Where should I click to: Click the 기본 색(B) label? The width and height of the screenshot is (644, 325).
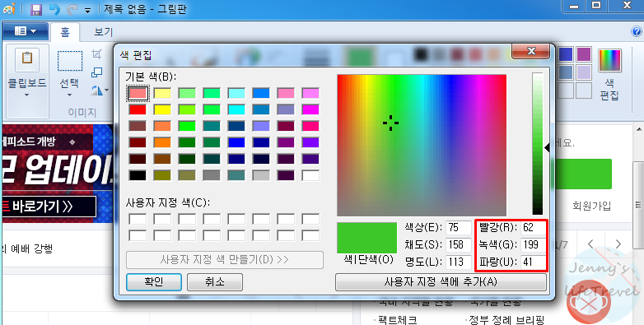[x=151, y=77]
